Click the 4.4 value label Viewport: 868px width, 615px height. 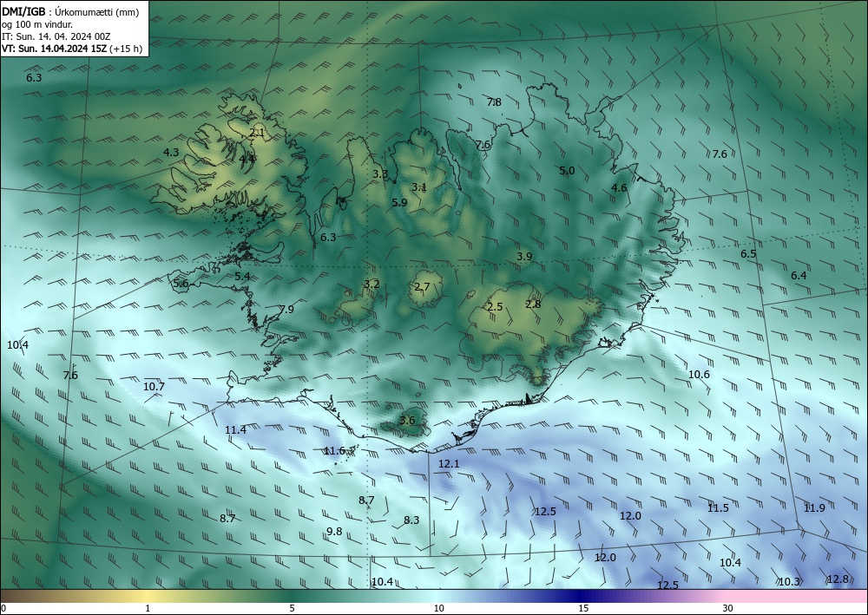[247, 159]
